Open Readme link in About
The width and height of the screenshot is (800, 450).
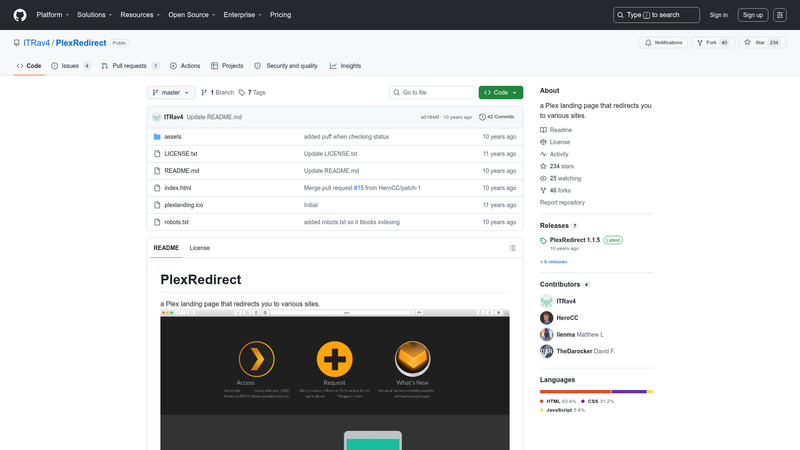[x=556, y=130]
